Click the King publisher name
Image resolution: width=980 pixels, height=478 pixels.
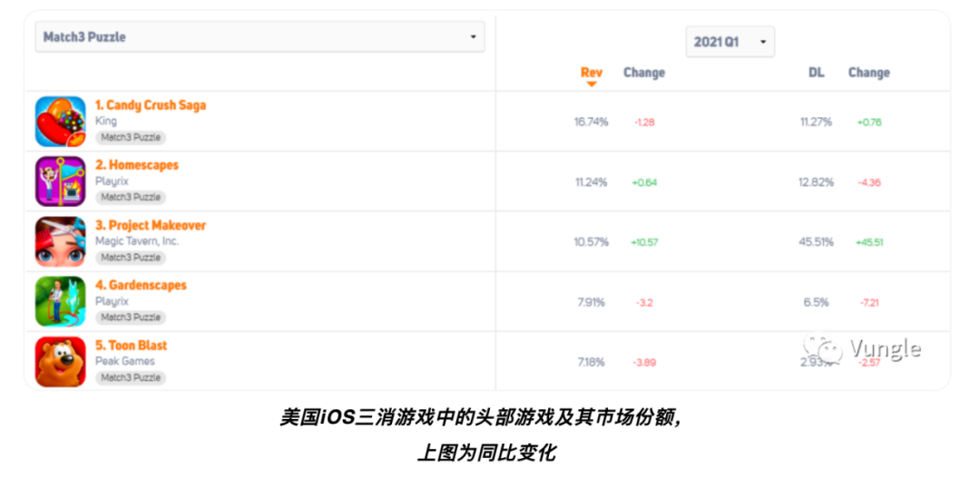(x=105, y=121)
